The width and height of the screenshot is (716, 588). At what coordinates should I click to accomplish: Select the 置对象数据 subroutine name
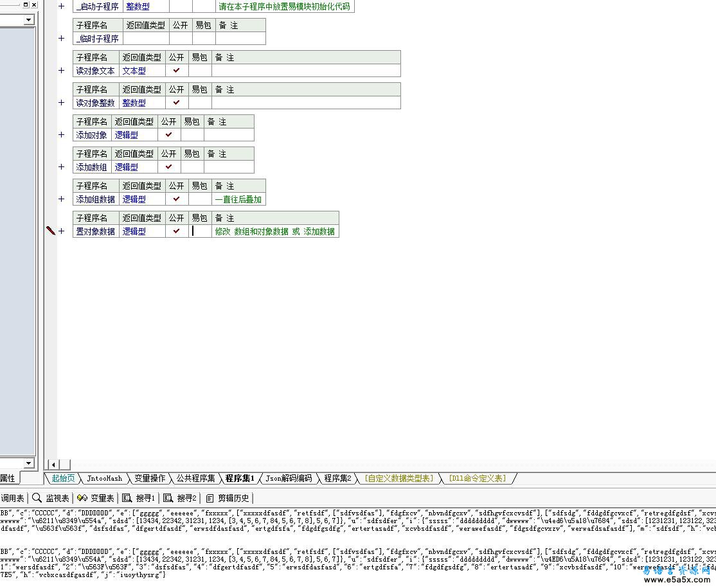tap(95, 231)
